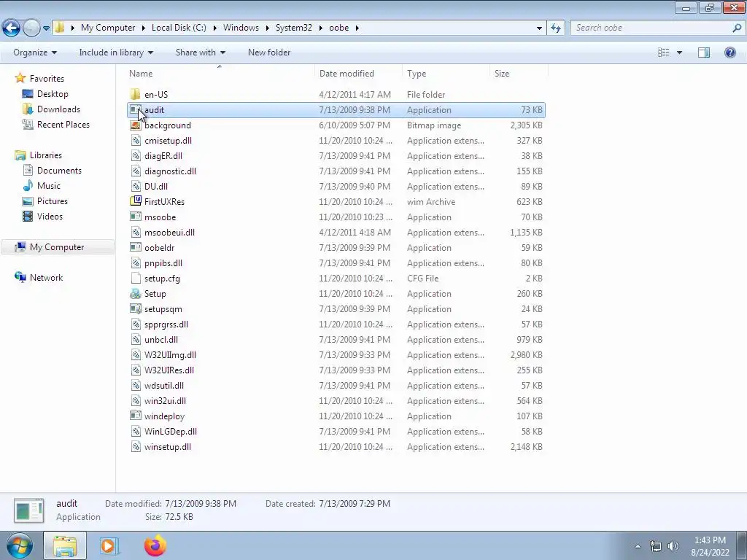The width and height of the screenshot is (747, 560).
Task: Show hidden tray icons arrow
Action: click(x=638, y=546)
